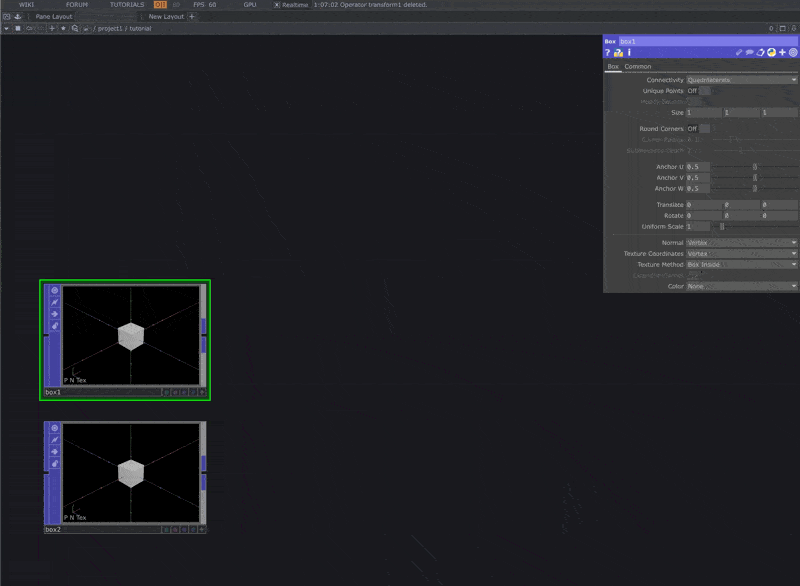Click the add layout plus button

(191, 17)
